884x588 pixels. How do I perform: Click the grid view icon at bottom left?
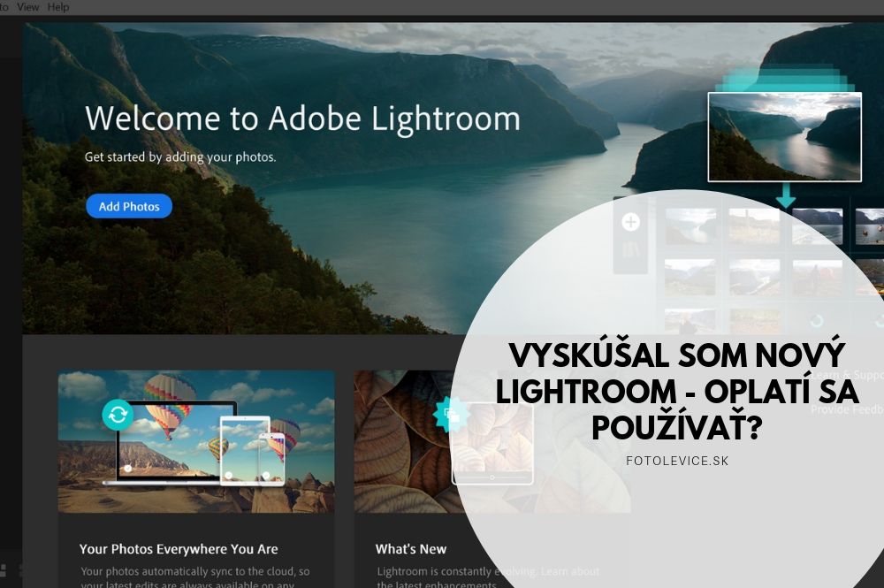click(x=3, y=569)
